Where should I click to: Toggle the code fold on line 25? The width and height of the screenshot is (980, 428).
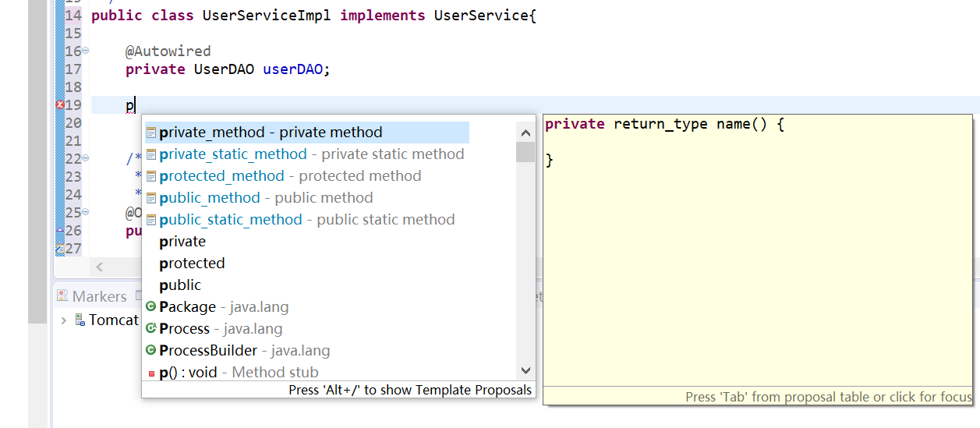(x=86, y=213)
